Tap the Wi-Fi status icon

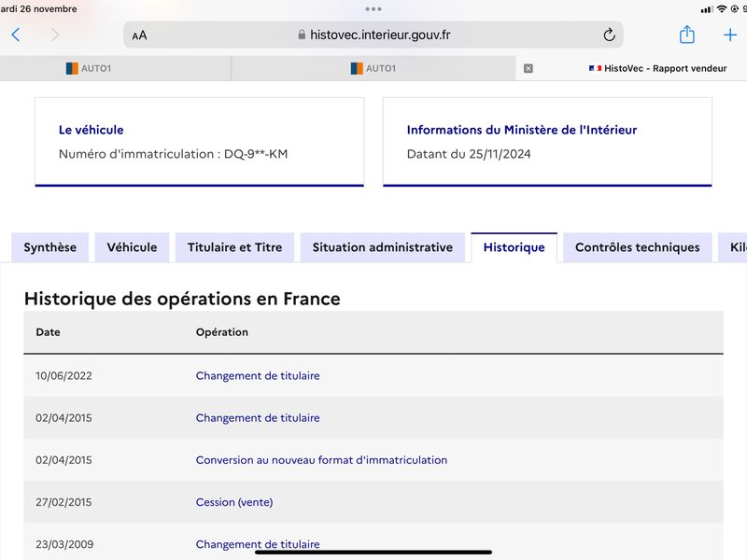[722, 9]
